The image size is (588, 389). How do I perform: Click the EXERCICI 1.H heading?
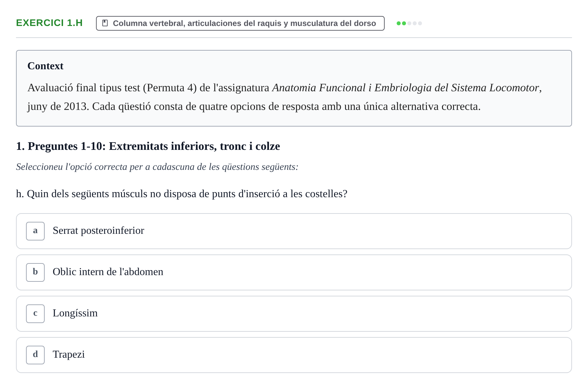point(49,23)
